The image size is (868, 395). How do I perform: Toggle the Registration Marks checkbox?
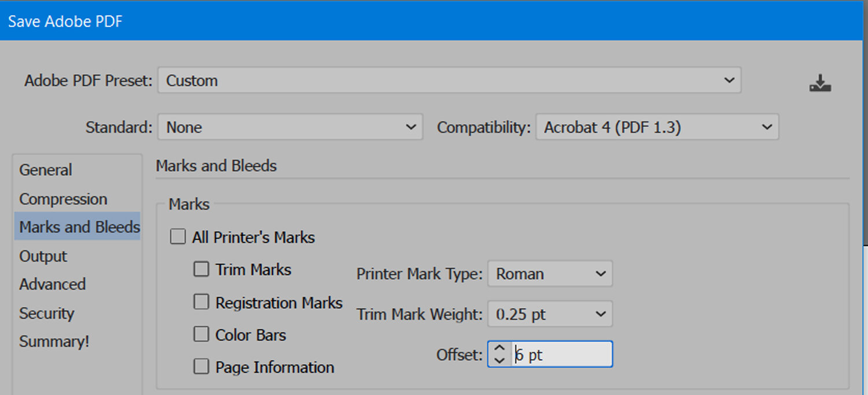(x=201, y=302)
